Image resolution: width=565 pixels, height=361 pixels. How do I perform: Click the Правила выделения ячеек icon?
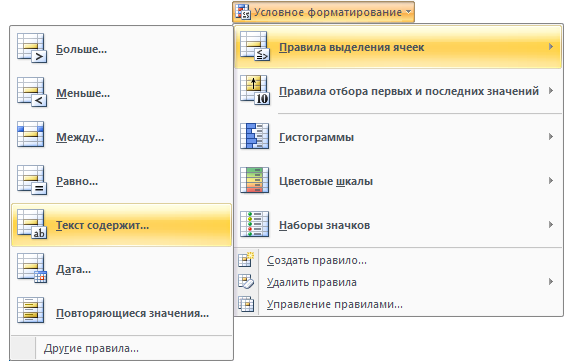(255, 46)
